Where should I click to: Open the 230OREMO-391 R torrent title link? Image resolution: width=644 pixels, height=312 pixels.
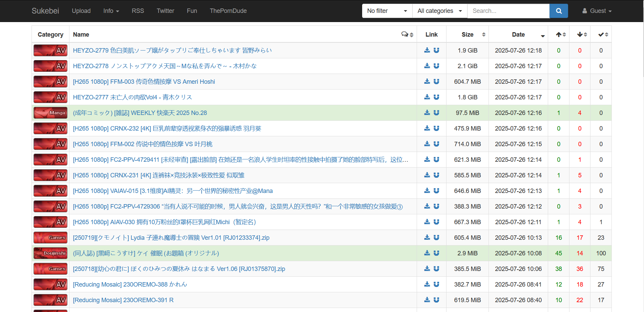(123, 300)
